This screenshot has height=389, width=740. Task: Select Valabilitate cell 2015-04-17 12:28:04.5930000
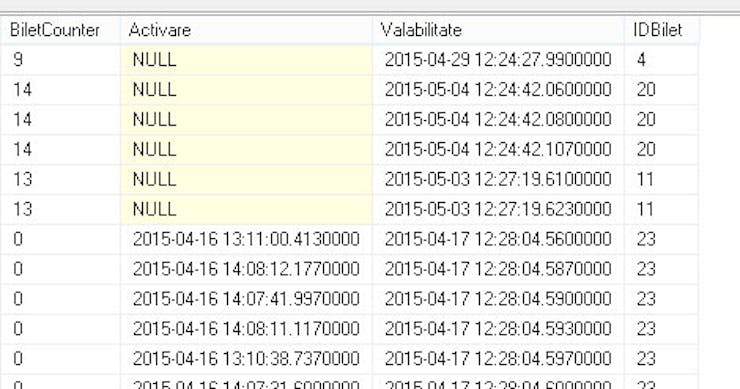point(498,329)
